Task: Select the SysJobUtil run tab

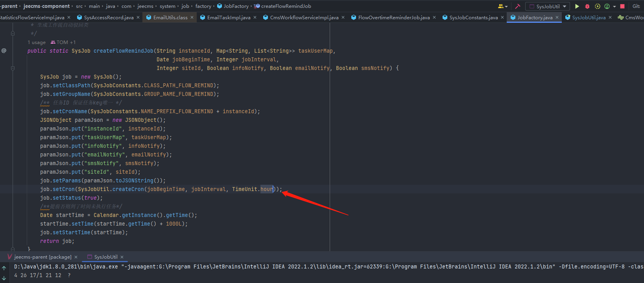Action: click(x=101, y=257)
